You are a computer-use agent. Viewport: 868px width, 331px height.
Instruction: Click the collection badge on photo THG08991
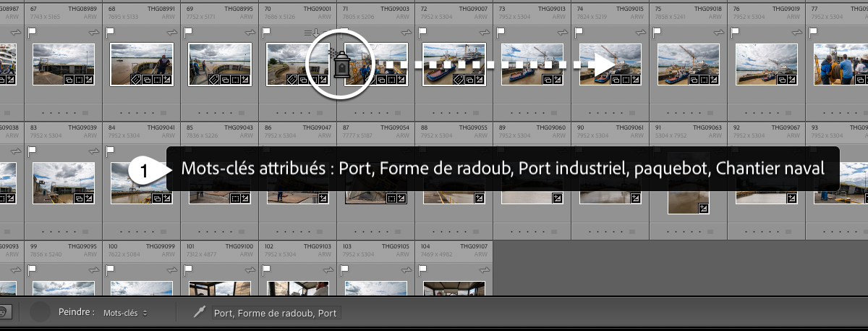[x=147, y=79]
